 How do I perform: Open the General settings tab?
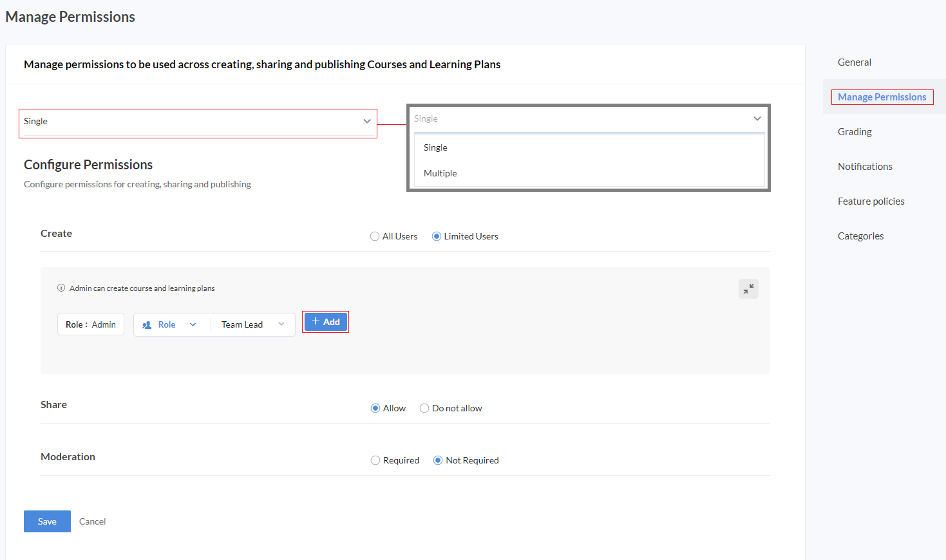tap(855, 62)
